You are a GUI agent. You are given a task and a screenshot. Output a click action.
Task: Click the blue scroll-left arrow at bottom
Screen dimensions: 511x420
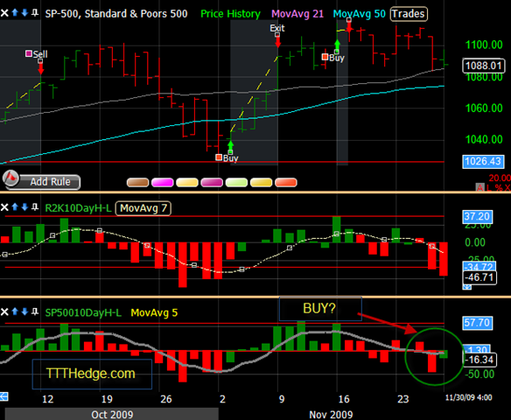(3, 396)
